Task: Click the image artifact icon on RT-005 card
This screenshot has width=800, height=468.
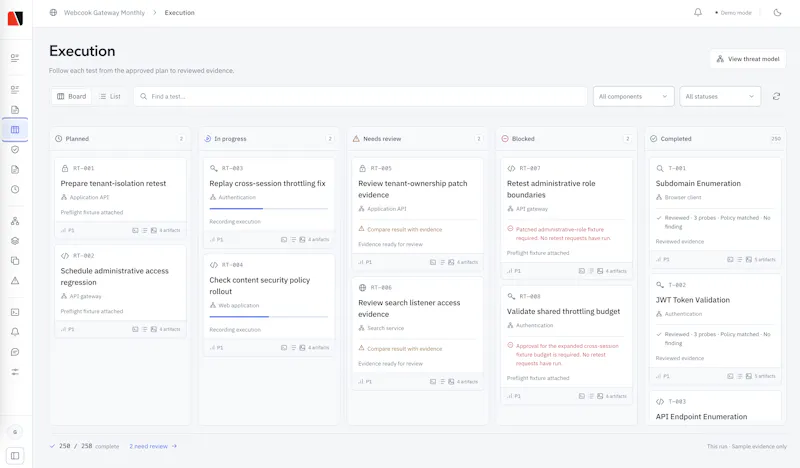Action: point(451,262)
